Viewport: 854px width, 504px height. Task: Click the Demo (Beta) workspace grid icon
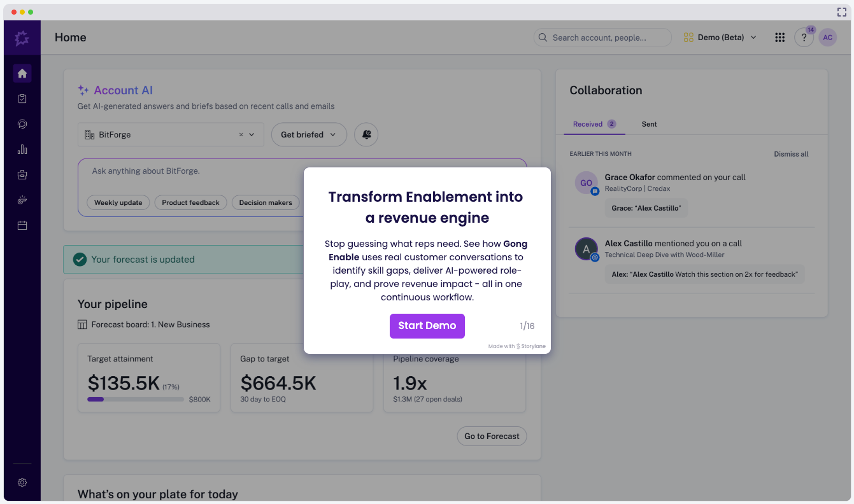[688, 38]
